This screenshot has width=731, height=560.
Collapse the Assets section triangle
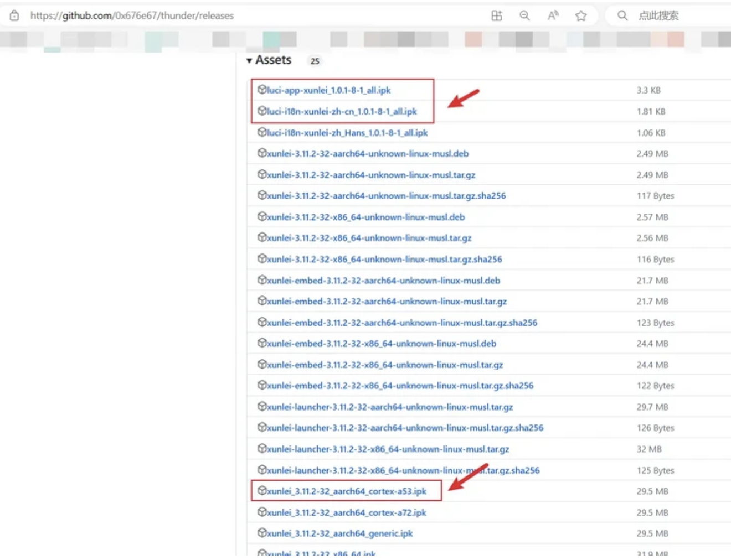[249, 60]
